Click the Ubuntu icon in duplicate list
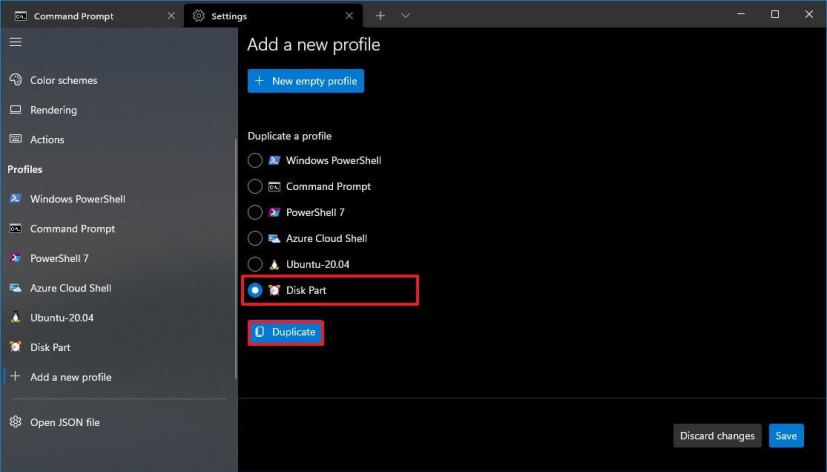 click(x=274, y=264)
